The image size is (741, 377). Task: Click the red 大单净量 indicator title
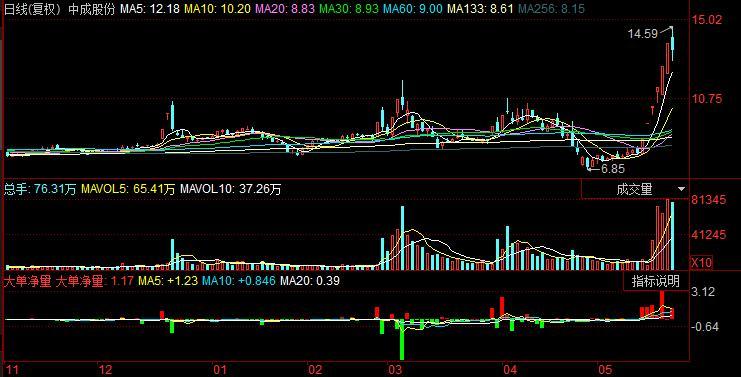tap(27, 282)
